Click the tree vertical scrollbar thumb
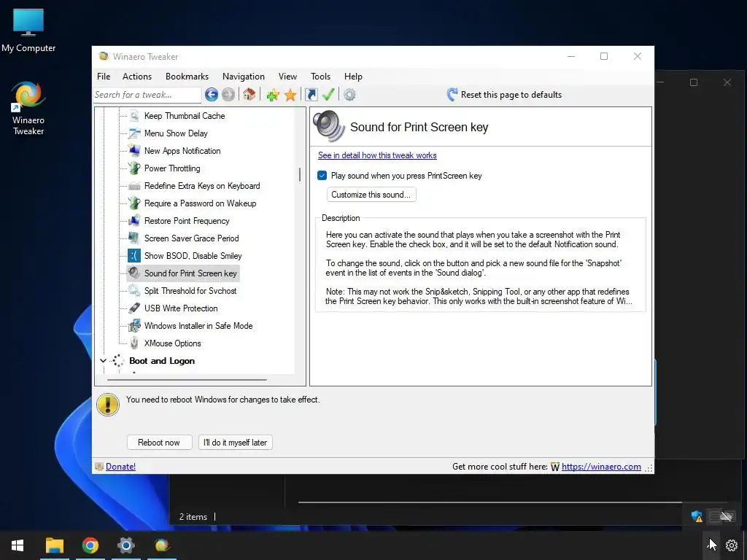Screen dimensions: 747x560 click(300, 174)
